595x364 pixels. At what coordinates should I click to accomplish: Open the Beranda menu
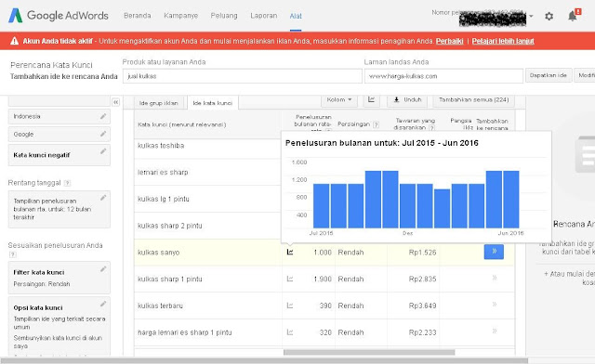point(138,16)
